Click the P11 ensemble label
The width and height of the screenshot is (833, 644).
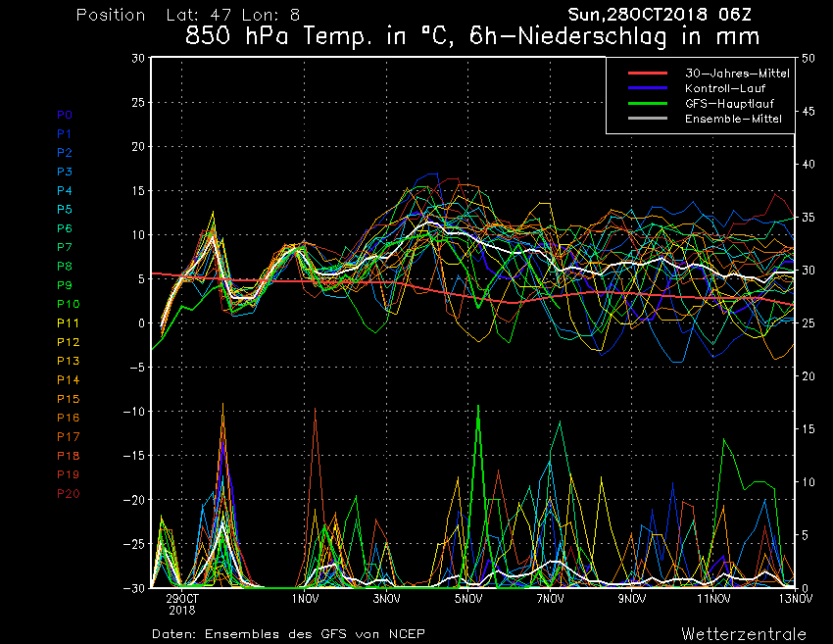coord(68,323)
